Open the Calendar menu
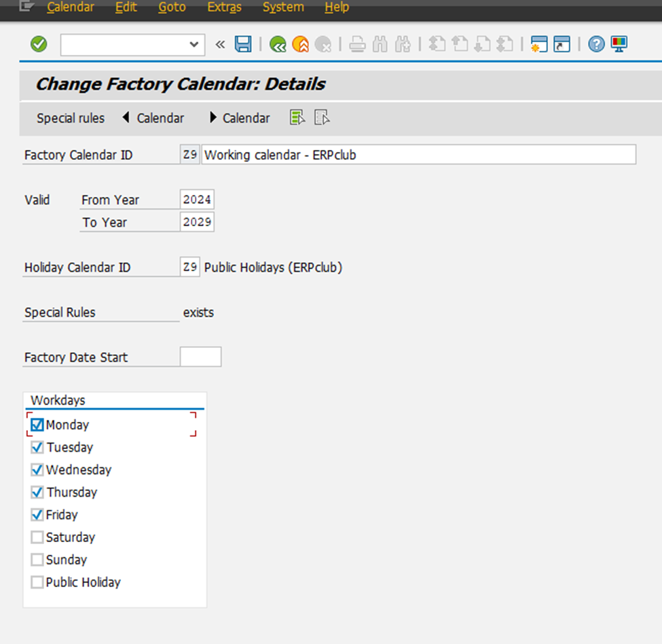662x644 pixels. (71, 7)
